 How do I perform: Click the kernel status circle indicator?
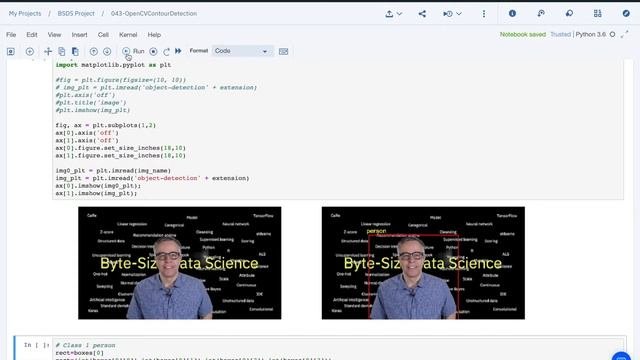coord(612,34)
